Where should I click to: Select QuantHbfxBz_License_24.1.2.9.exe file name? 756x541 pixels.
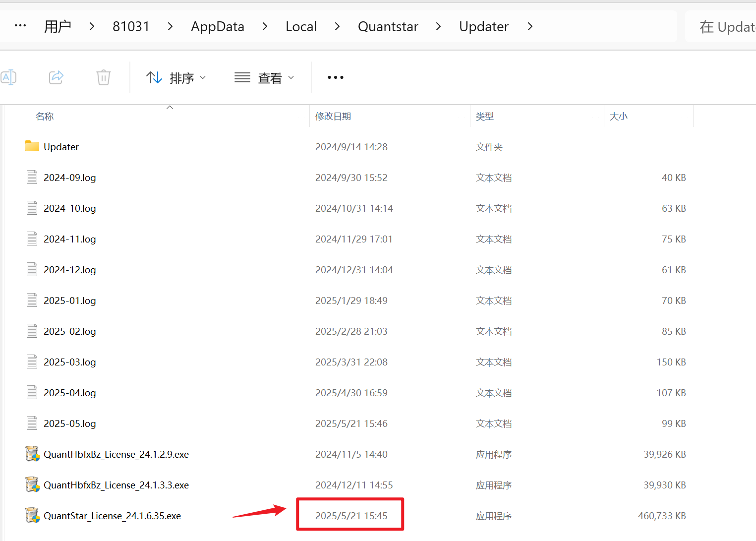(116, 454)
